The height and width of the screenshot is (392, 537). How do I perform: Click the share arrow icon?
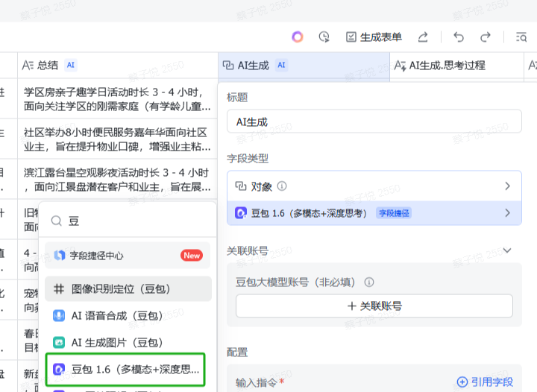pyautogui.click(x=423, y=37)
